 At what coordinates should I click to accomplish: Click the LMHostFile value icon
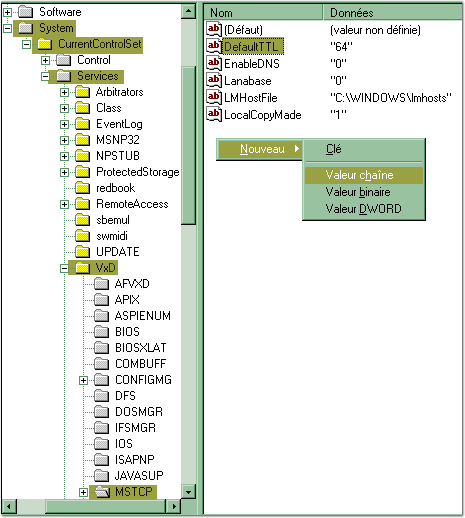[214, 97]
